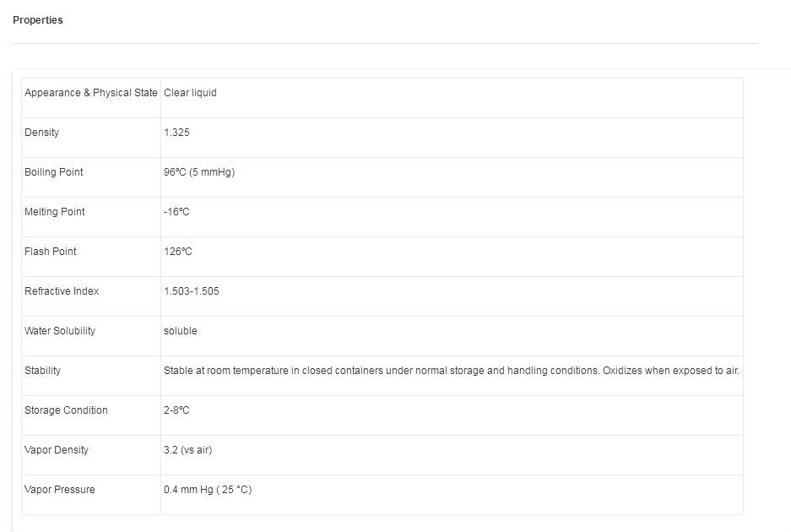The image size is (791, 532).
Task: Click the Appearance & Physical State label
Action: tap(90, 93)
